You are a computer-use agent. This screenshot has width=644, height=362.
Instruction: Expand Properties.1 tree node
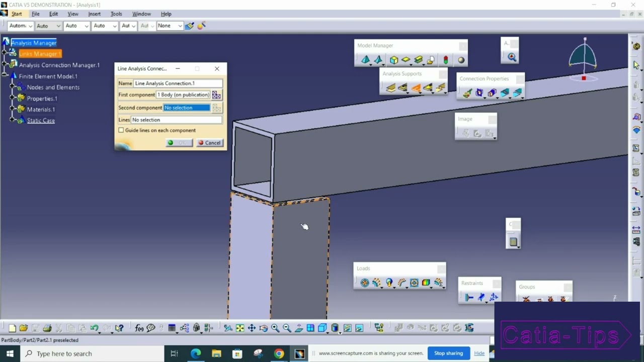(x=12, y=98)
